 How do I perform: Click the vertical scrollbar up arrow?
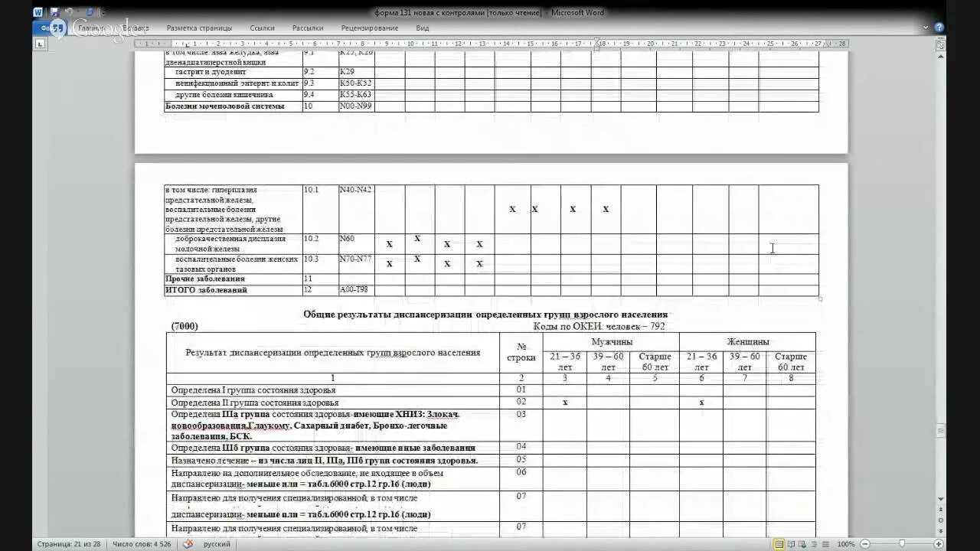pyautogui.click(x=941, y=56)
